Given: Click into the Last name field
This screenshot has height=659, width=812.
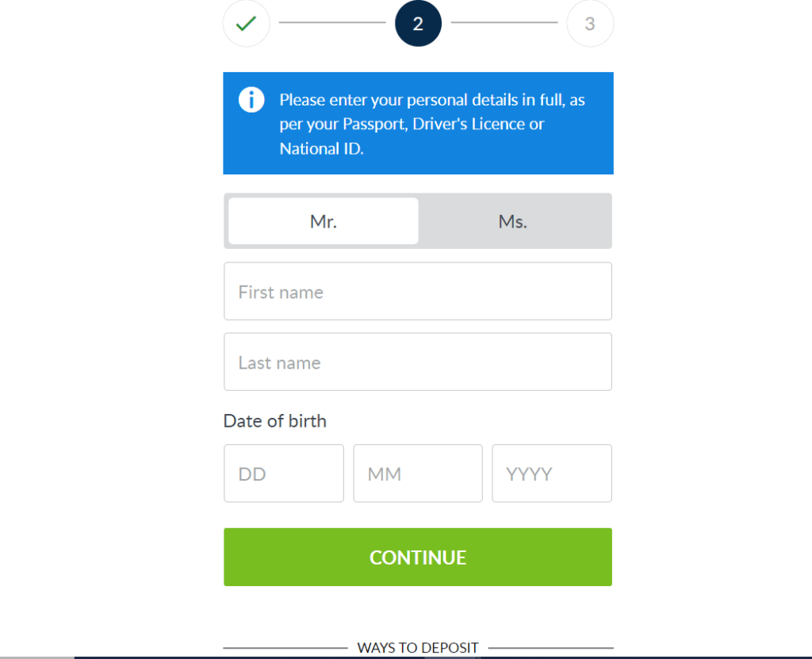Looking at the screenshot, I should (x=418, y=362).
